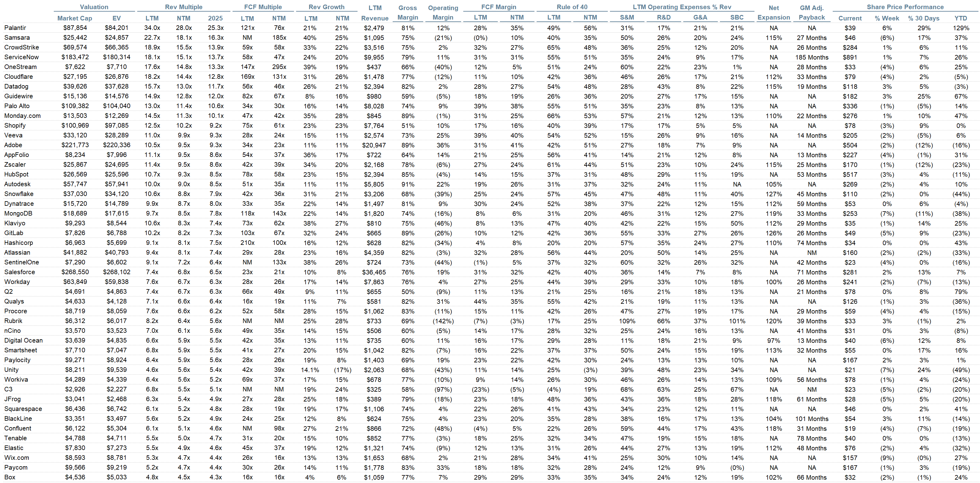Click the Digital Ocean row name
The height and width of the screenshot is (483, 980).
(24, 340)
